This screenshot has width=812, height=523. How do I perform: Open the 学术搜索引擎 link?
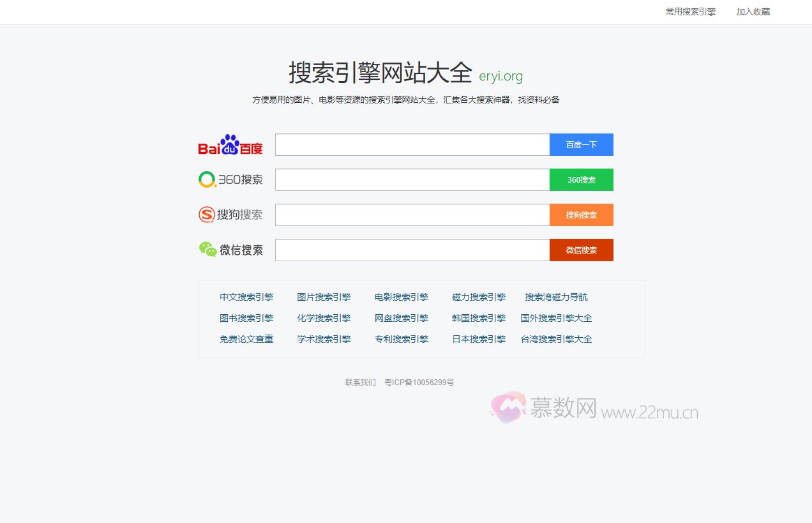pos(324,339)
